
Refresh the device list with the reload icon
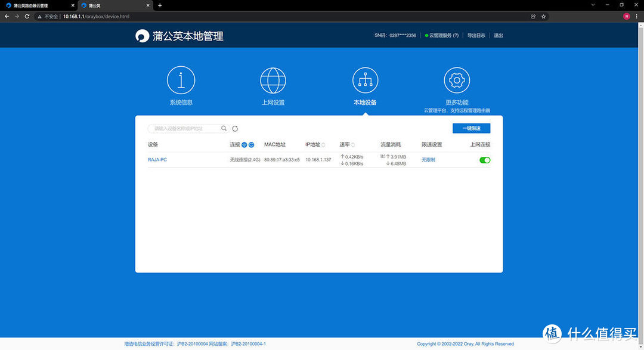[x=235, y=128]
